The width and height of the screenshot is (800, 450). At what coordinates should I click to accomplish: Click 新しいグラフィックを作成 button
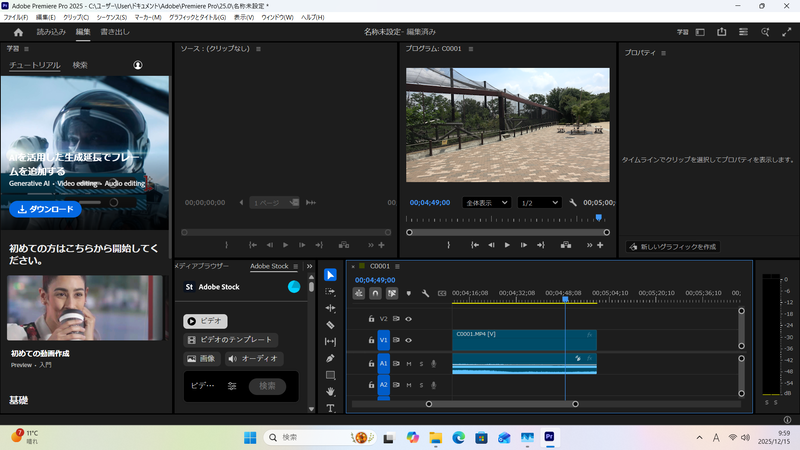tap(673, 247)
